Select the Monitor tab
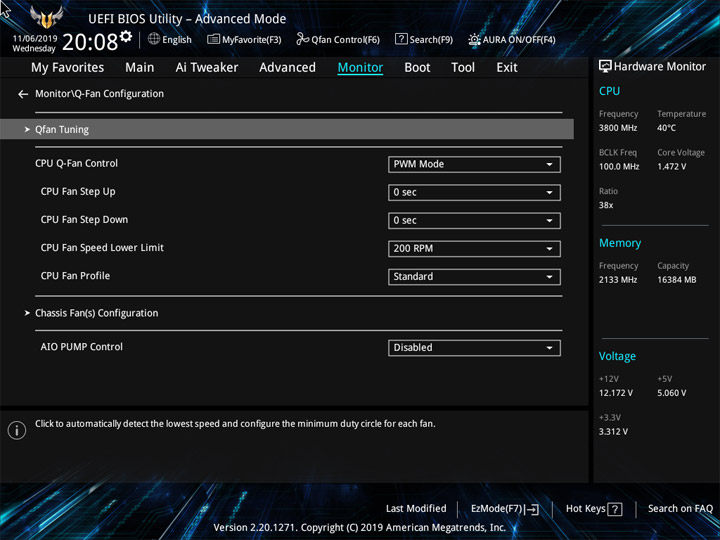The height and width of the screenshot is (540, 720). coord(360,68)
